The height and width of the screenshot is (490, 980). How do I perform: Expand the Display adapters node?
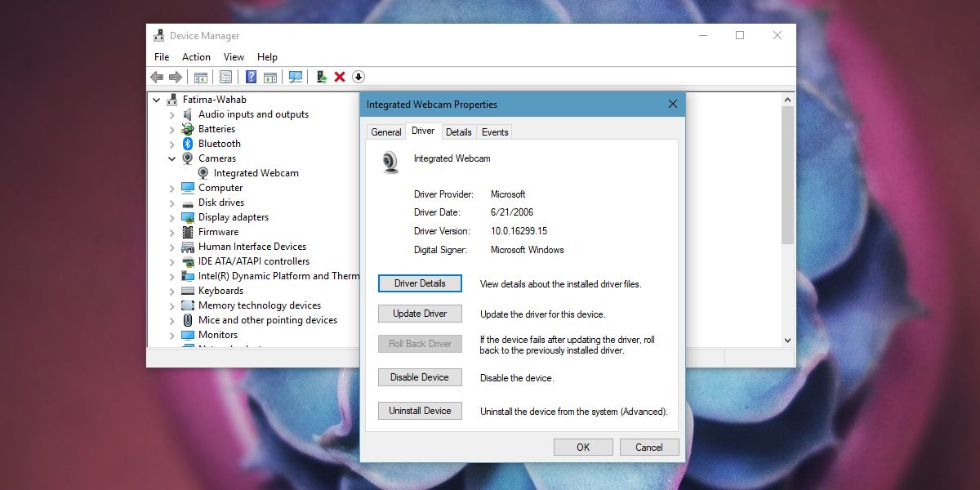171,217
